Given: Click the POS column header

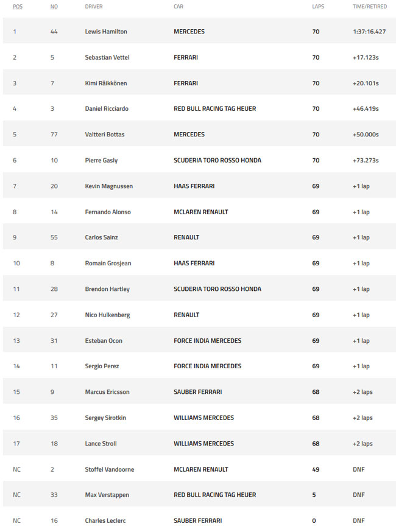Looking at the screenshot, I should pyautogui.click(x=18, y=7).
